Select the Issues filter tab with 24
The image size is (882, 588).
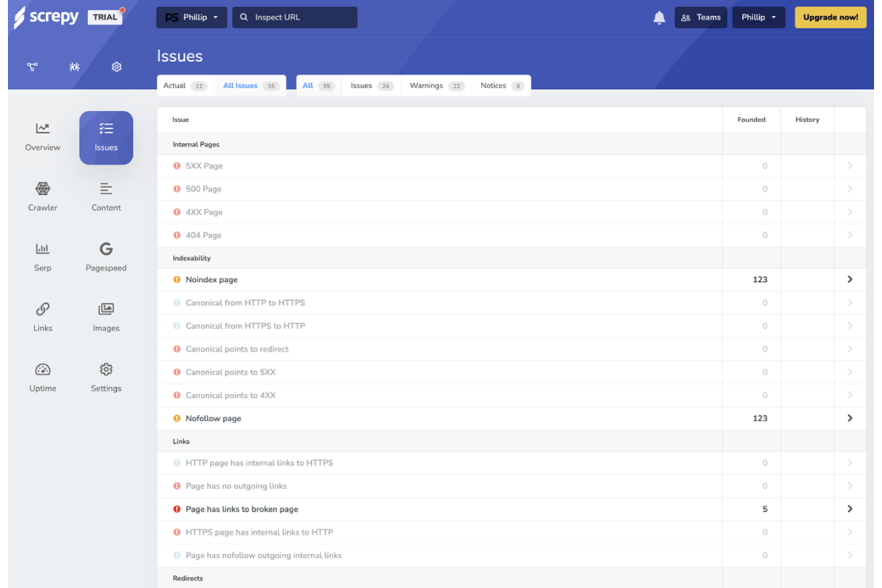click(x=372, y=86)
